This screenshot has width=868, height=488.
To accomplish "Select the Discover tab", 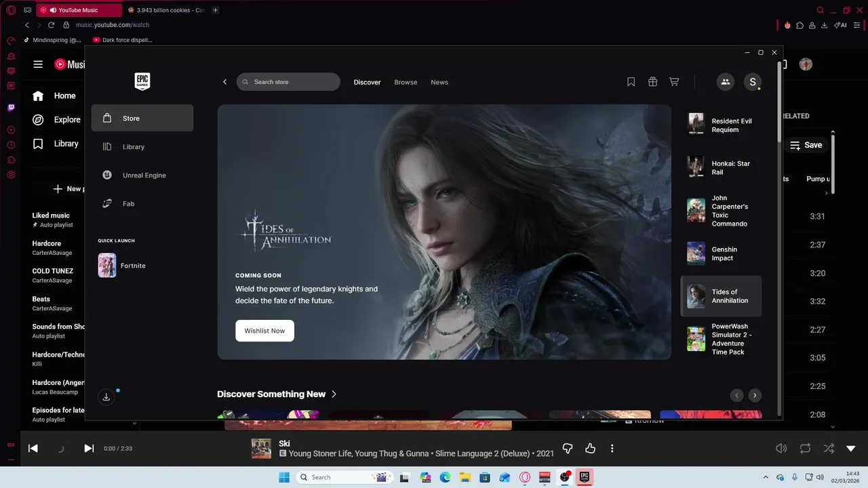I will coord(367,82).
